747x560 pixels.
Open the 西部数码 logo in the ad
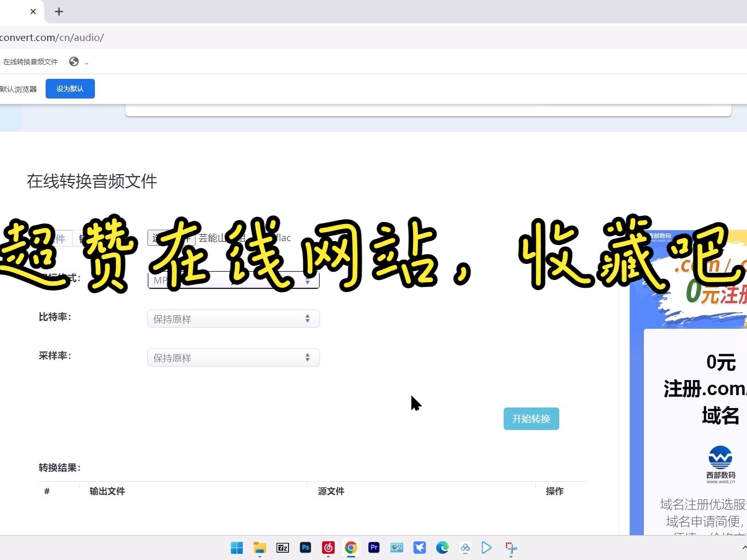click(721, 465)
